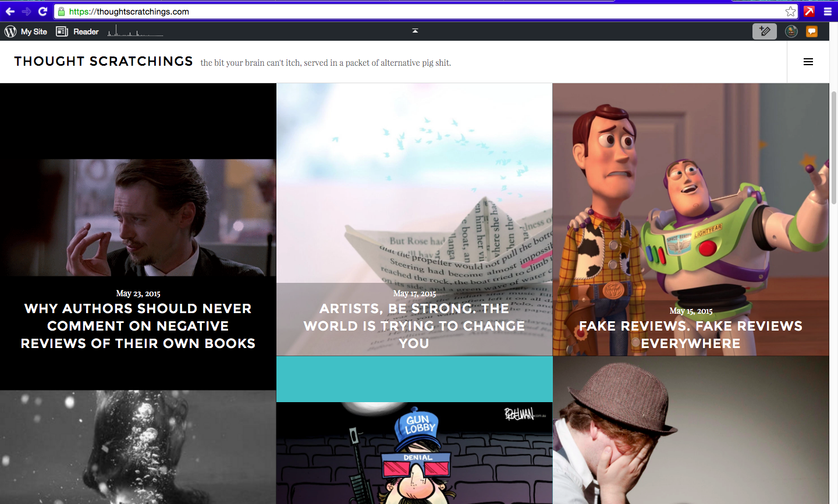Click the man pinching fingers thumbnail image

[138, 218]
